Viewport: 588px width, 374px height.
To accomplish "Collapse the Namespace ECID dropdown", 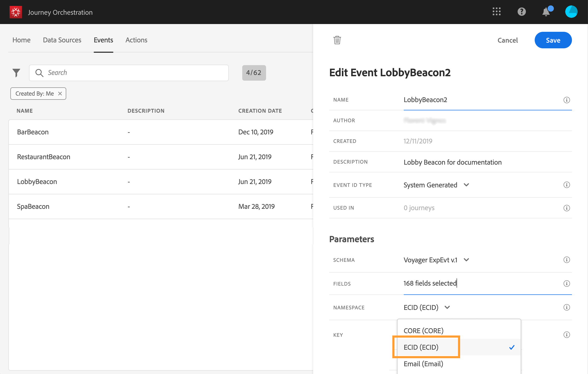I will click(447, 307).
